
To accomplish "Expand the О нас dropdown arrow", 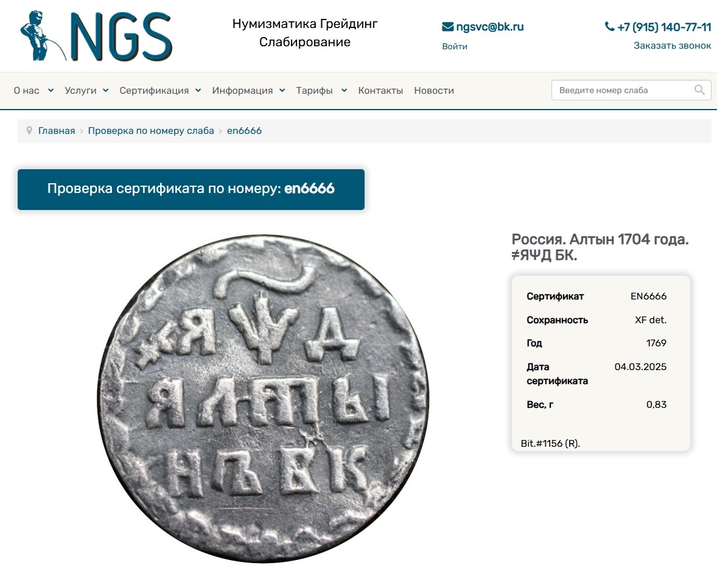I will [x=51, y=91].
